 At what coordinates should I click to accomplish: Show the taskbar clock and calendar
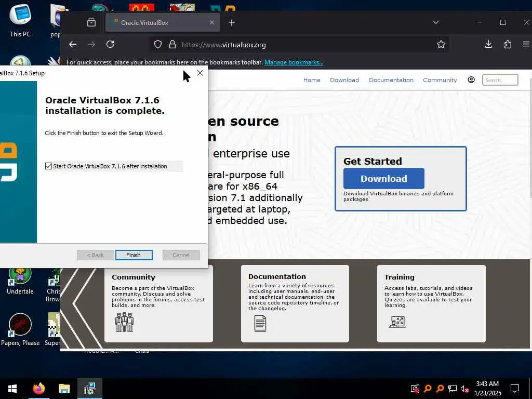click(x=487, y=389)
